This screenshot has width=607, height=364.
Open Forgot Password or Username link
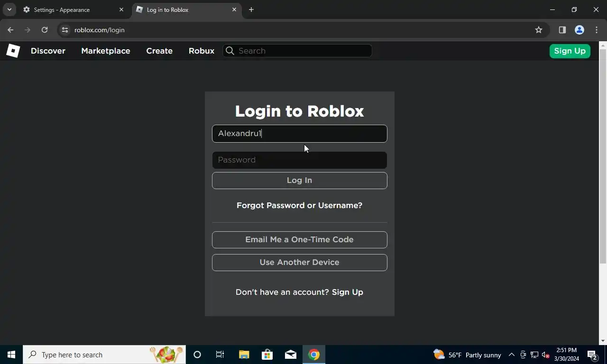[299, 205]
